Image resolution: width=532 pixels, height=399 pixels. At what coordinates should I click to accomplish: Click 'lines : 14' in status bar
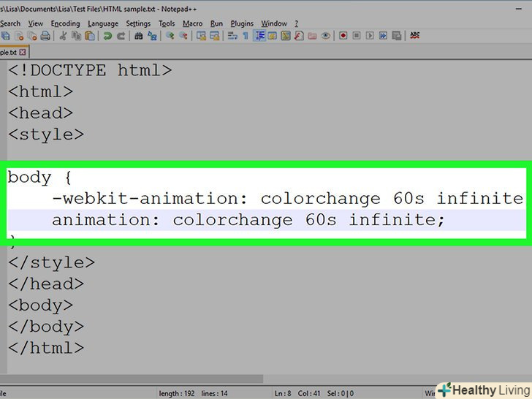pyautogui.click(x=214, y=394)
